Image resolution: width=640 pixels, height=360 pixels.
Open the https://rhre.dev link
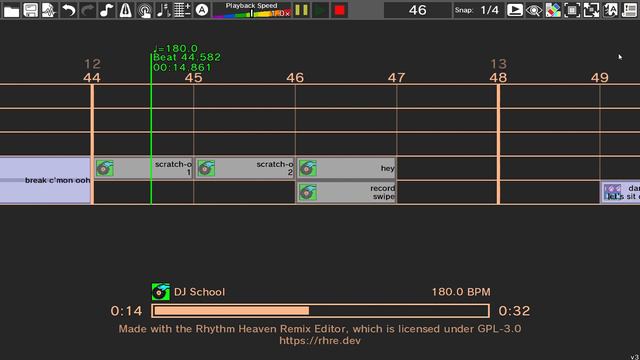point(320,341)
